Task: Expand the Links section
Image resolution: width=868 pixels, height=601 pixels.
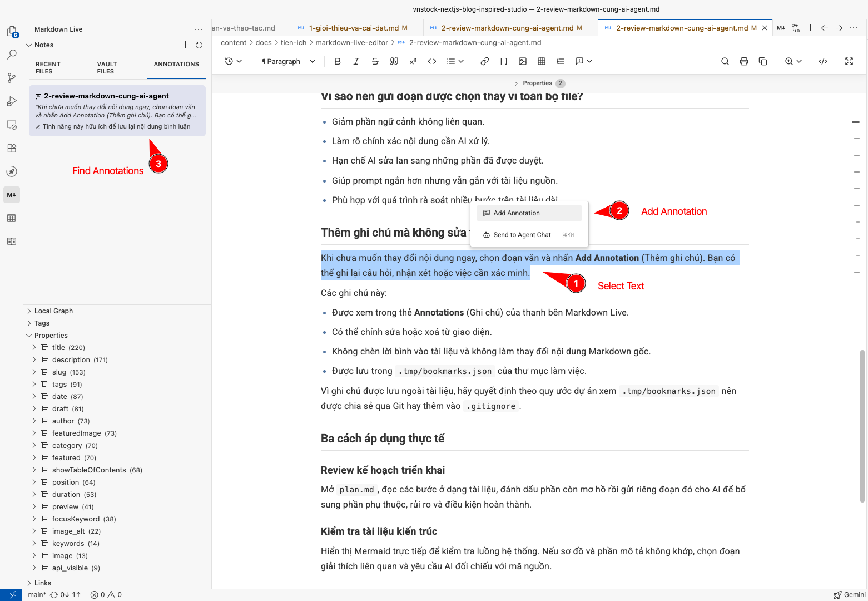Action: point(117,583)
